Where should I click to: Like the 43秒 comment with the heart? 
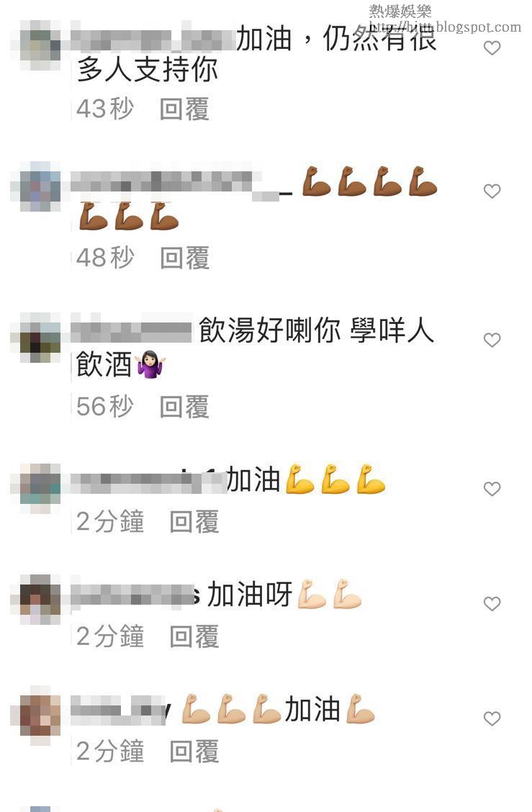pos(492,48)
